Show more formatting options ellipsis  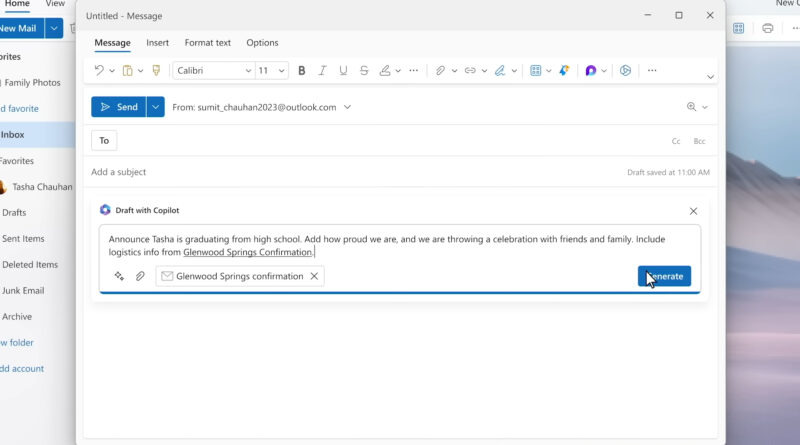pyautogui.click(x=414, y=70)
